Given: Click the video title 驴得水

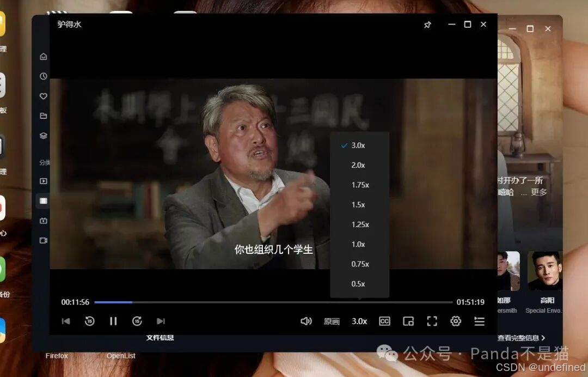Looking at the screenshot, I should pos(69,25).
